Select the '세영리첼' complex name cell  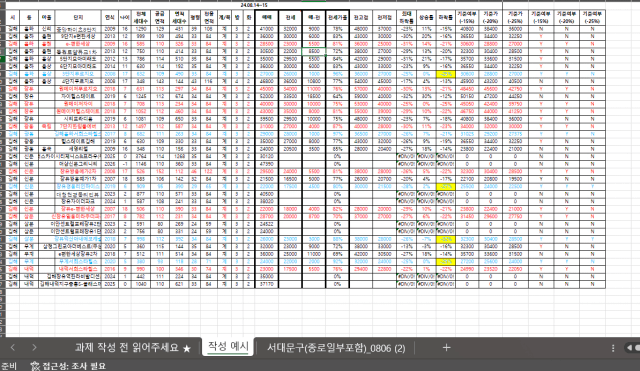pyautogui.click(x=78, y=149)
